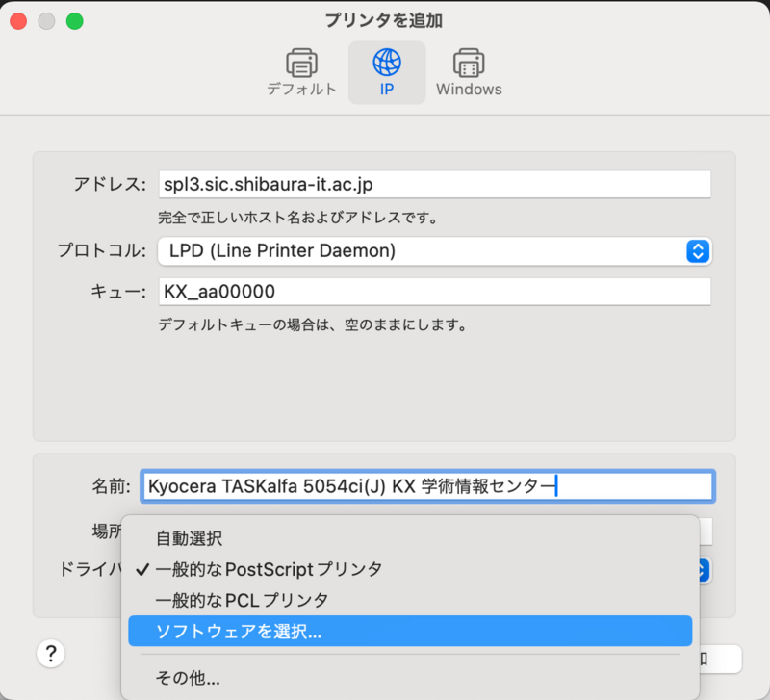770x700 pixels.
Task: Open the プロトコル LPD dropdown
Action: pyautogui.click(x=433, y=251)
